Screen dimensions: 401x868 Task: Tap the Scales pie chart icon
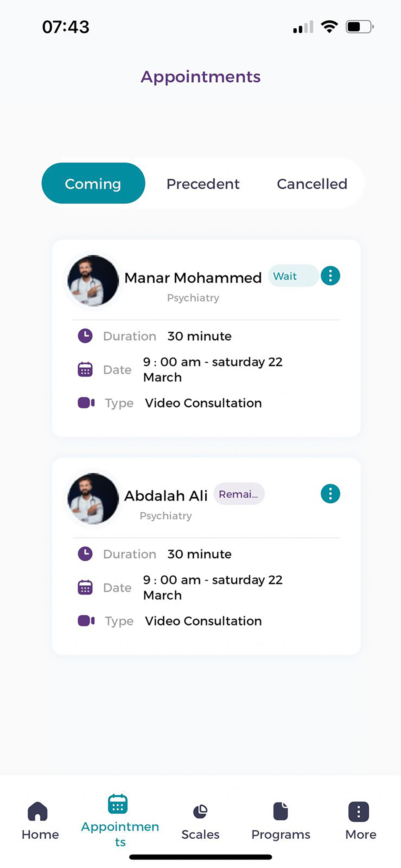point(200,811)
